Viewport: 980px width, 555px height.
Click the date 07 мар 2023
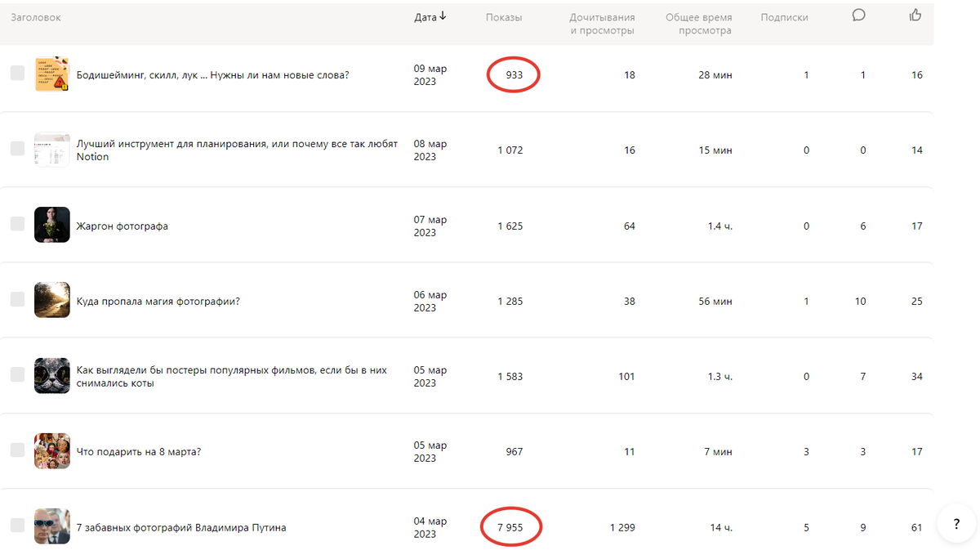430,226
